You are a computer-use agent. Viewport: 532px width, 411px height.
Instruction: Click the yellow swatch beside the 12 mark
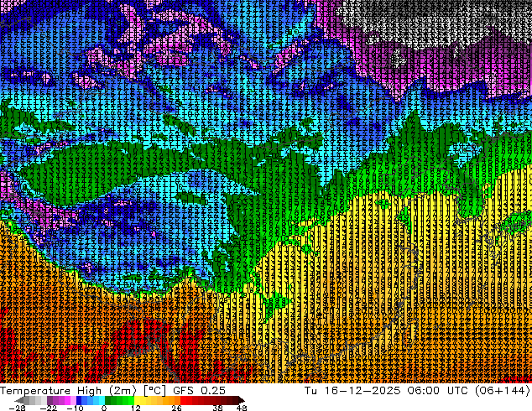point(138,400)
